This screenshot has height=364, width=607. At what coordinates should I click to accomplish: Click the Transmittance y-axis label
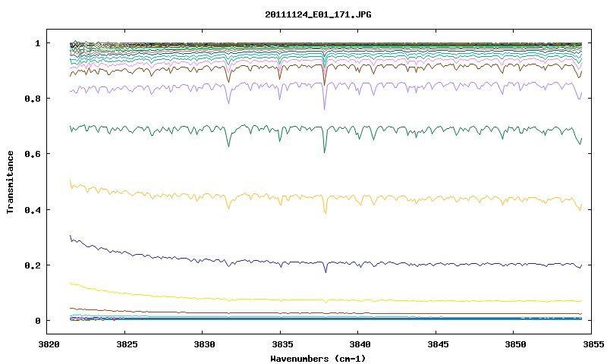point(10,182)
